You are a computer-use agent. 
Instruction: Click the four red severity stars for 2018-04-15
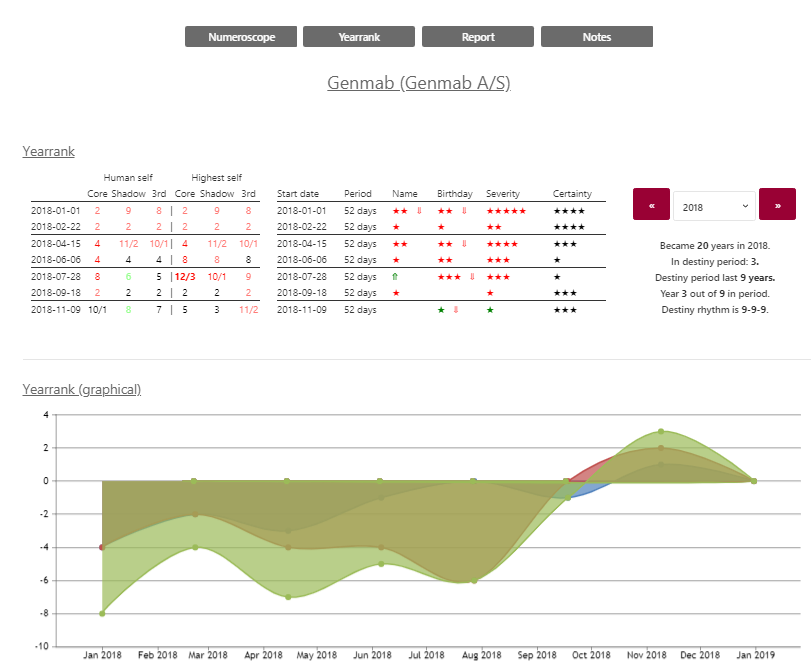[x=502, y=244]
